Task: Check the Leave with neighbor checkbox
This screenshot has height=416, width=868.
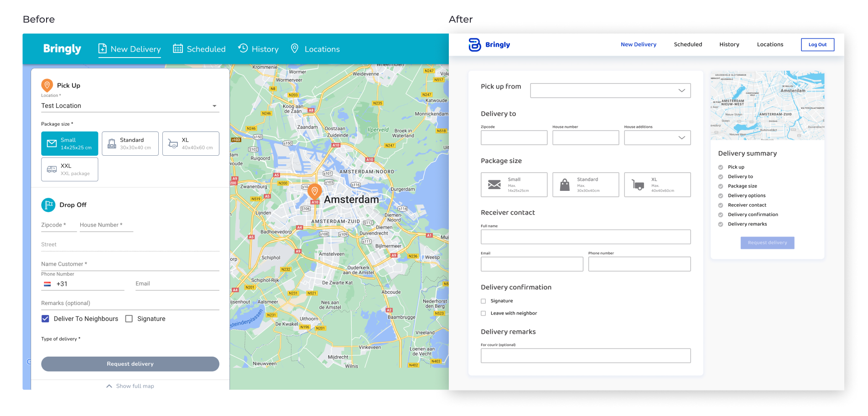Action: (483, 314)
